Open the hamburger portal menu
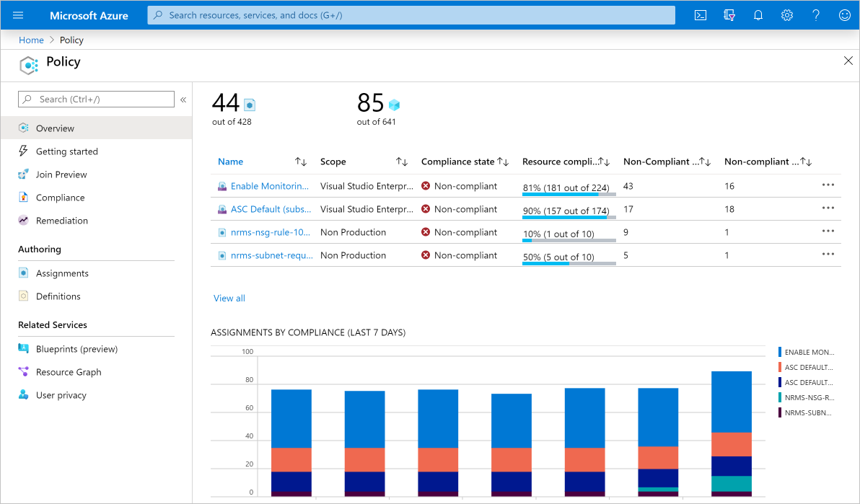Viewport: 860px width, 504px height. [x=18, y=15]
